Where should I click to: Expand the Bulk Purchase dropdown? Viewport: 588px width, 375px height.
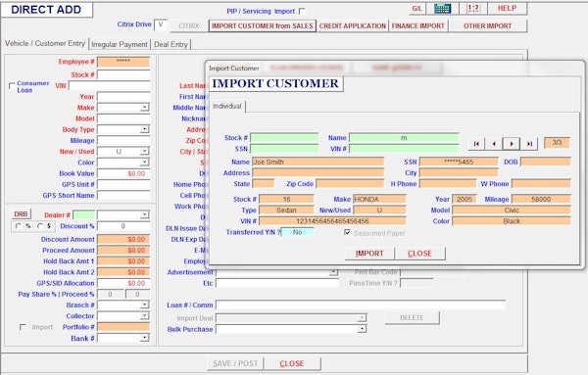tap(362, 329)
